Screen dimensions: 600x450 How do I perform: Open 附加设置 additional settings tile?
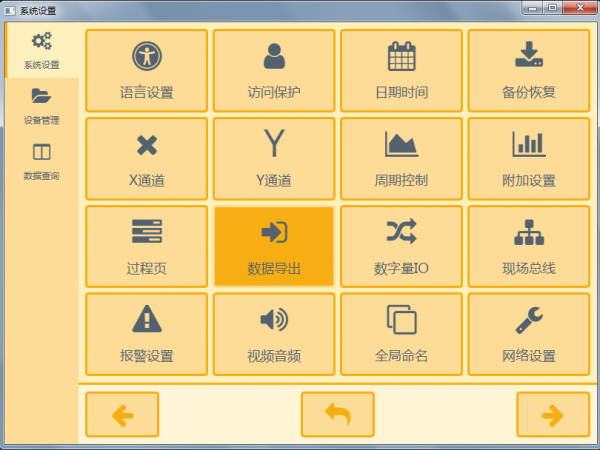(529, 159)
